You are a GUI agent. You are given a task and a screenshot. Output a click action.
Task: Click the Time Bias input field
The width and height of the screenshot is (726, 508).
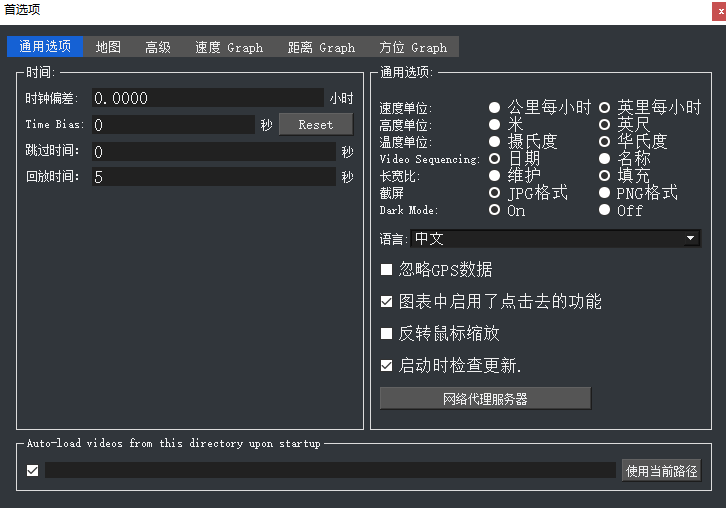[x=173, y=125]
